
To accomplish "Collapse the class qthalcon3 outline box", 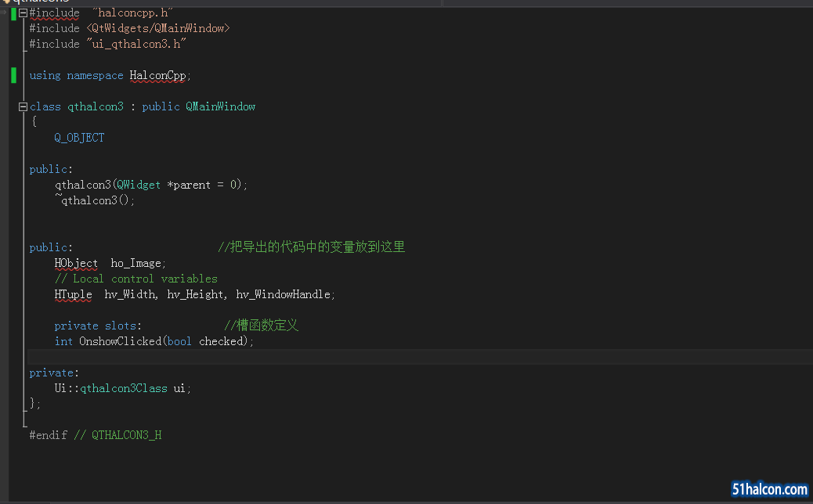I will (x=23, y=106).
